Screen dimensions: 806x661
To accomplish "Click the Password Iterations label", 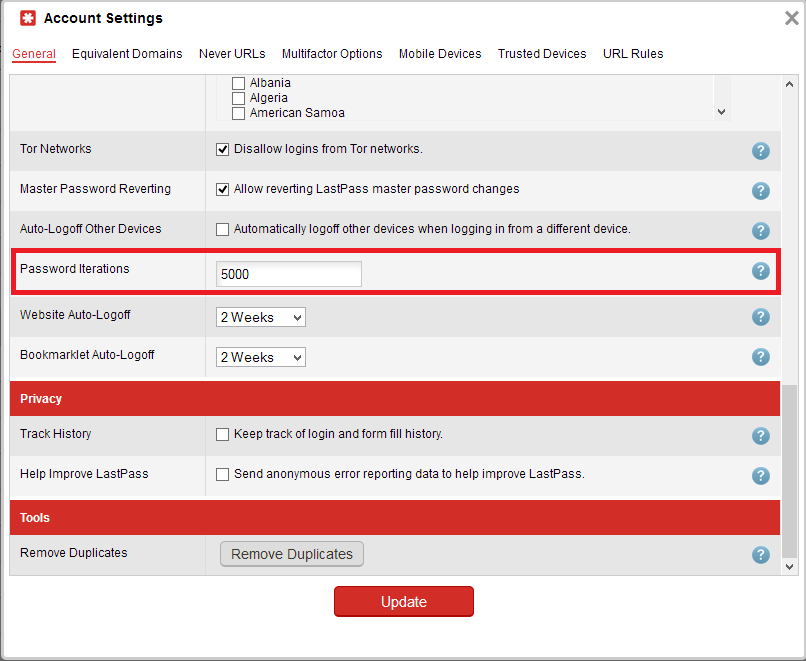I will pyautogui.click(x=75, y=269).
